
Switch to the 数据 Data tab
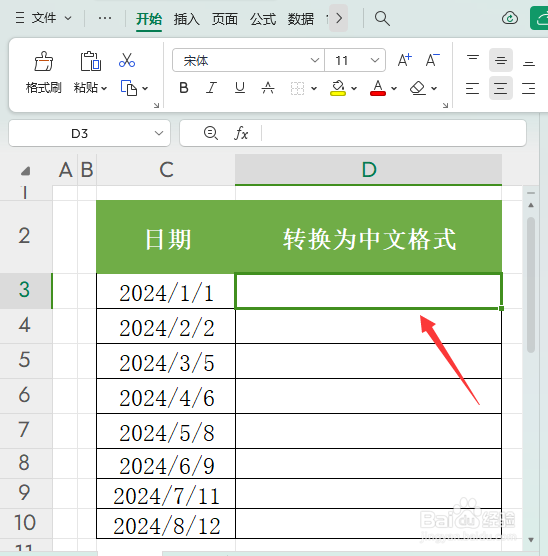tap(301, 19)
